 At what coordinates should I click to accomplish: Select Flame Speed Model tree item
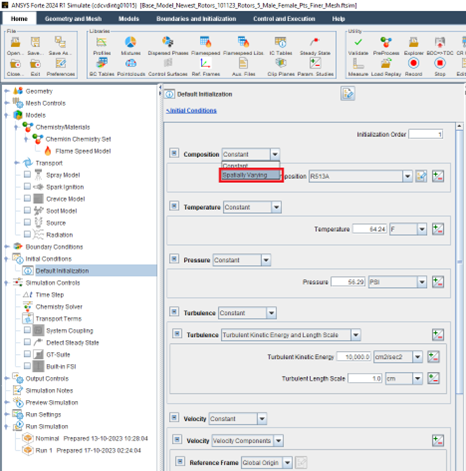(83, 151)
